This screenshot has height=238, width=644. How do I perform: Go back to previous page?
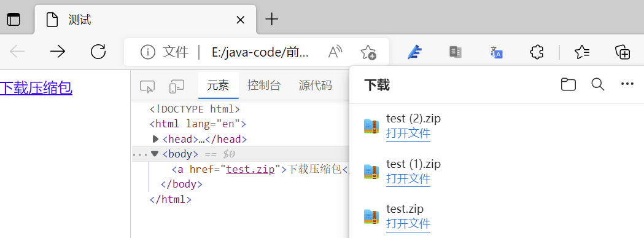(17, 52)
